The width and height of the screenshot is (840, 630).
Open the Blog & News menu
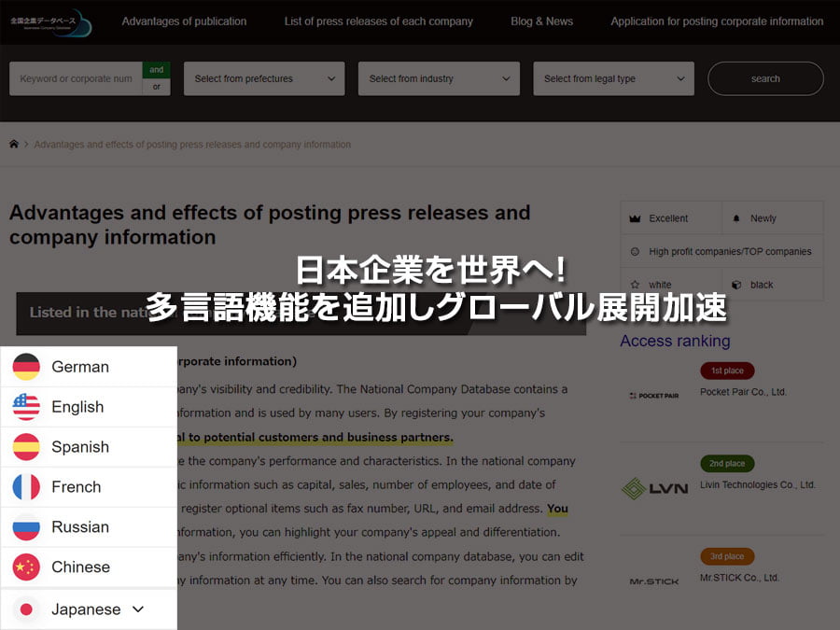pyautogui.click(x=541, y=21)
